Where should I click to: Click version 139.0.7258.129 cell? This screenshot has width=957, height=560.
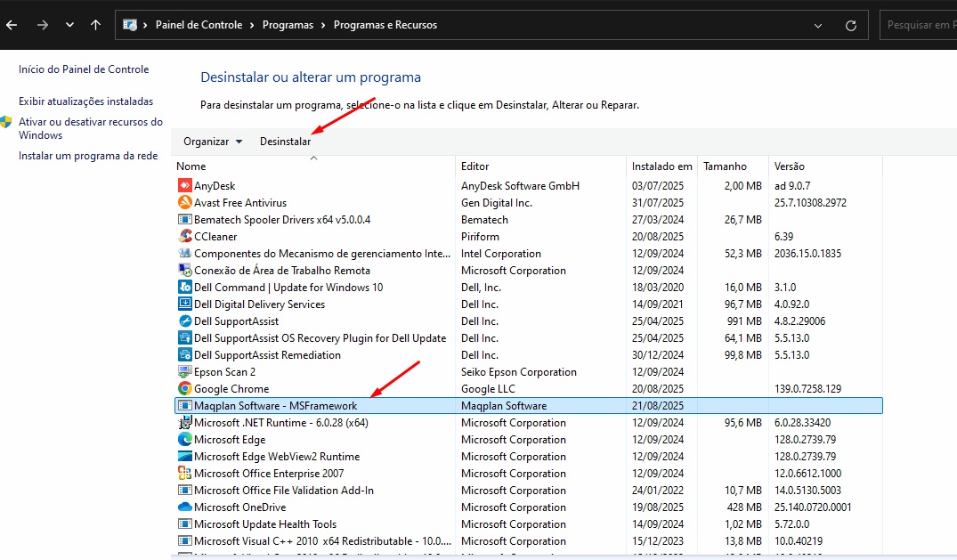point(807,389)
